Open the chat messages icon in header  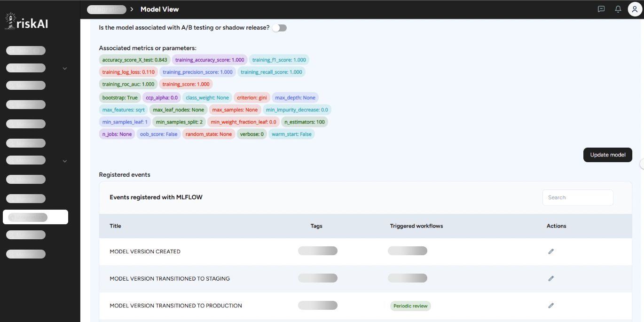tap(601, 9)
